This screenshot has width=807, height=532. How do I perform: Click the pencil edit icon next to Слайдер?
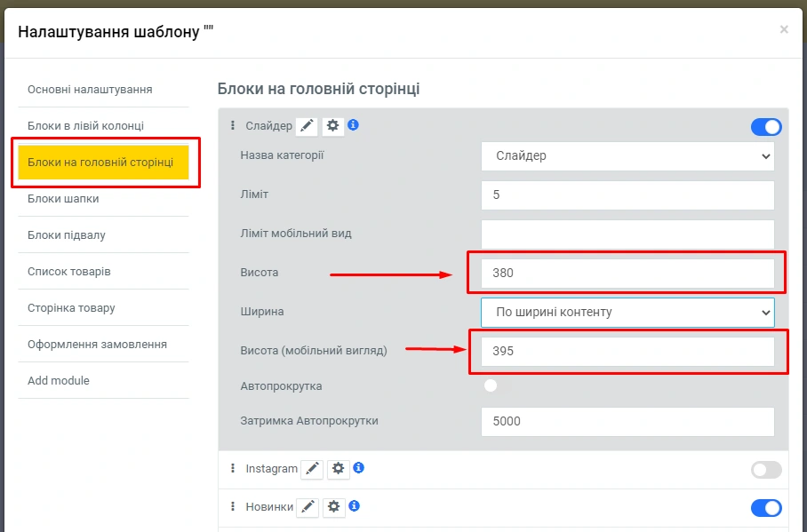coord(307,126)
